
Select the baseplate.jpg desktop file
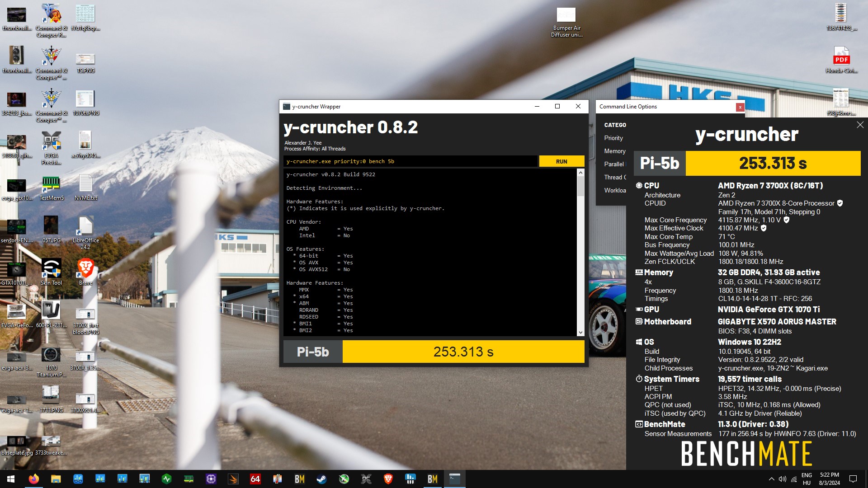tap(17, 445)
